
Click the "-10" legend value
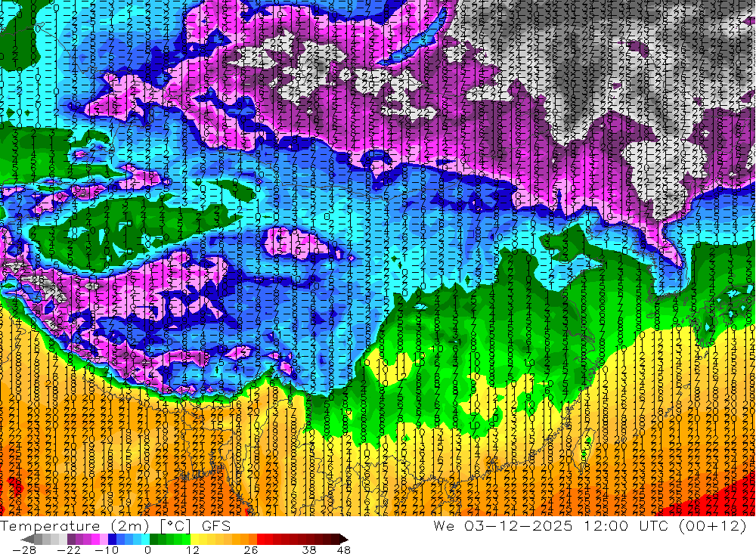tap(107, 549)
